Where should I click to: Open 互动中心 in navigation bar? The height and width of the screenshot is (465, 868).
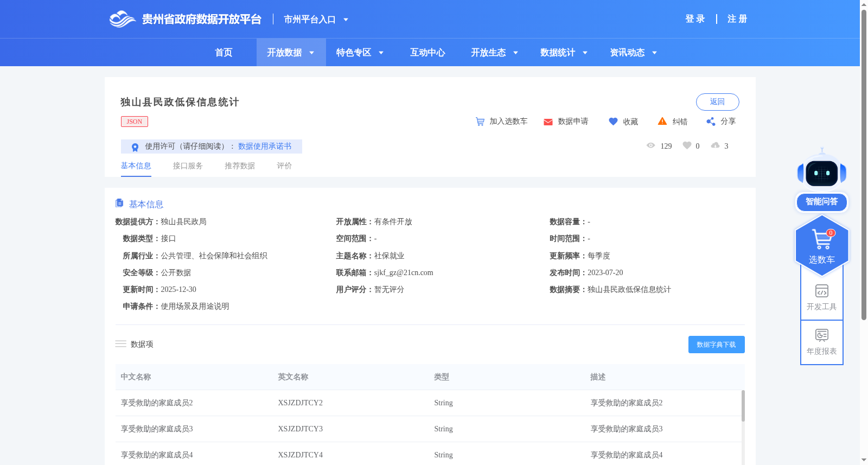[x=427, y=53]
